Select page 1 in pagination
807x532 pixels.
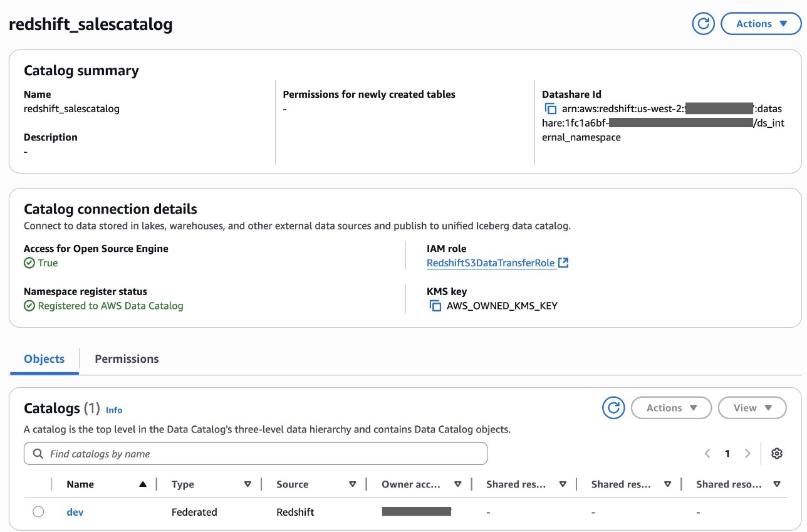(727, 454)
